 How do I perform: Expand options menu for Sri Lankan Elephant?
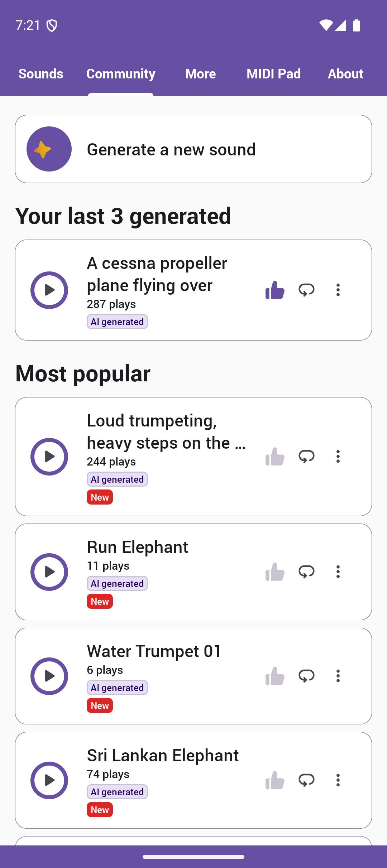(x=338, y=780)
